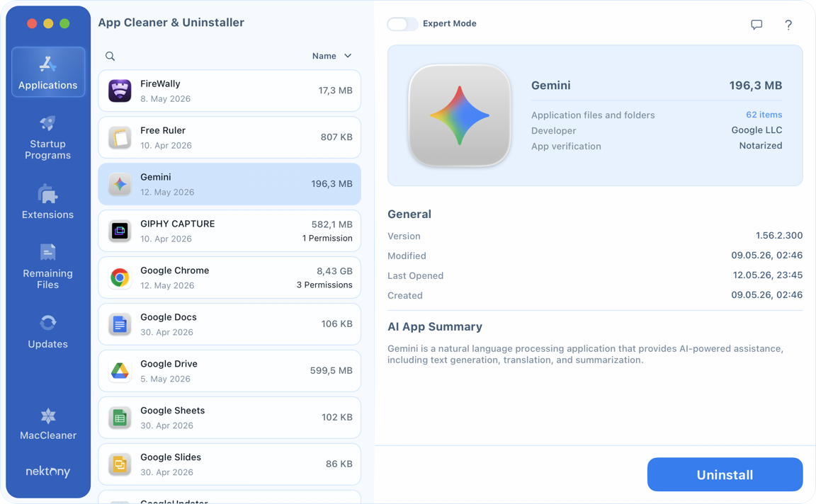Click the Google Drive app icon

click(120, 371)
